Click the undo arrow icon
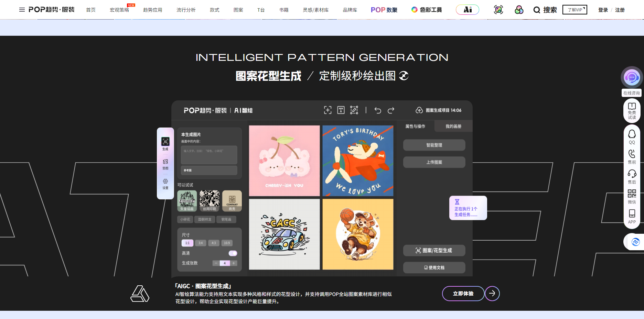Image resolution: width=644 pixels, height=319 pixels. [378, 110]
